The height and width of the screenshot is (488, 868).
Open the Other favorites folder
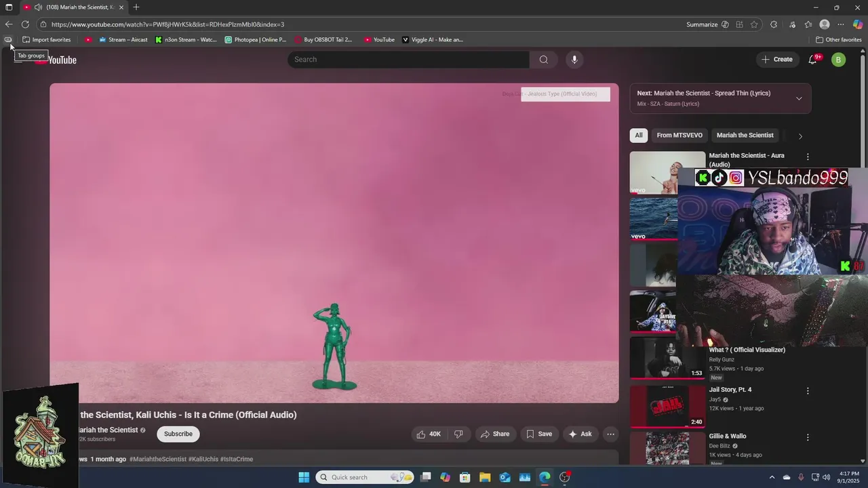click(839, 39)
